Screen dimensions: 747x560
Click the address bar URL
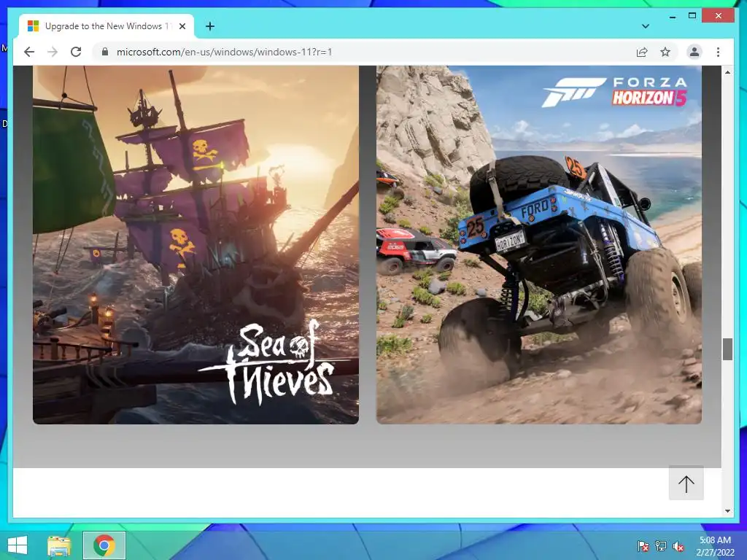pyautogui.click(x=225, y=52)
